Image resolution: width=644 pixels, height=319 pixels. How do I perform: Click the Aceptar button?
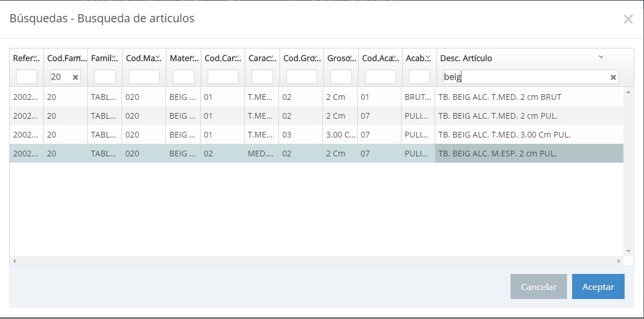click(598, 286)
